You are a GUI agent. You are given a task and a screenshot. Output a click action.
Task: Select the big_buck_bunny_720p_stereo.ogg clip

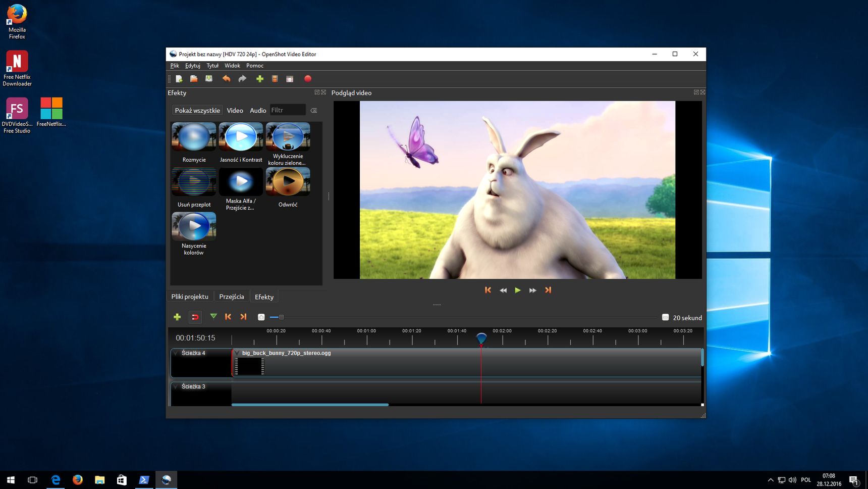[467, 362]
